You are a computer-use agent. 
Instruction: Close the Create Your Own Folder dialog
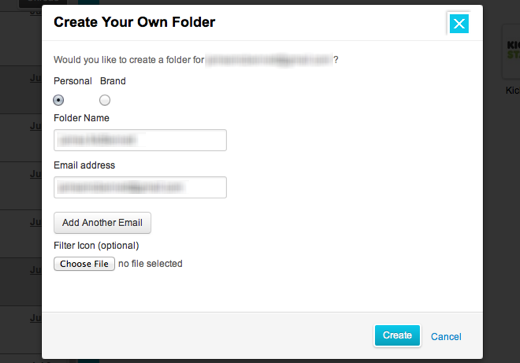click(459, 24)
